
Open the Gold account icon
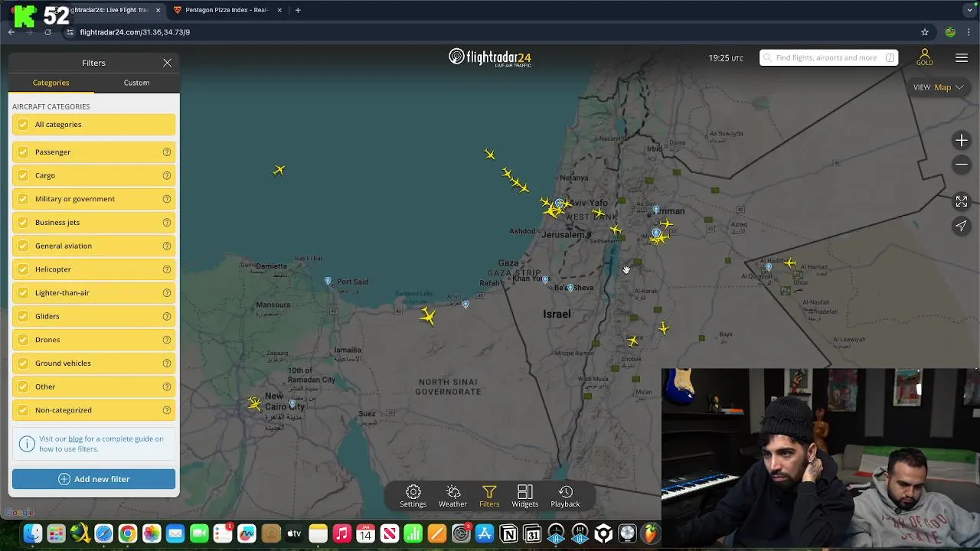pyautogui.click(x=924, y=57)
